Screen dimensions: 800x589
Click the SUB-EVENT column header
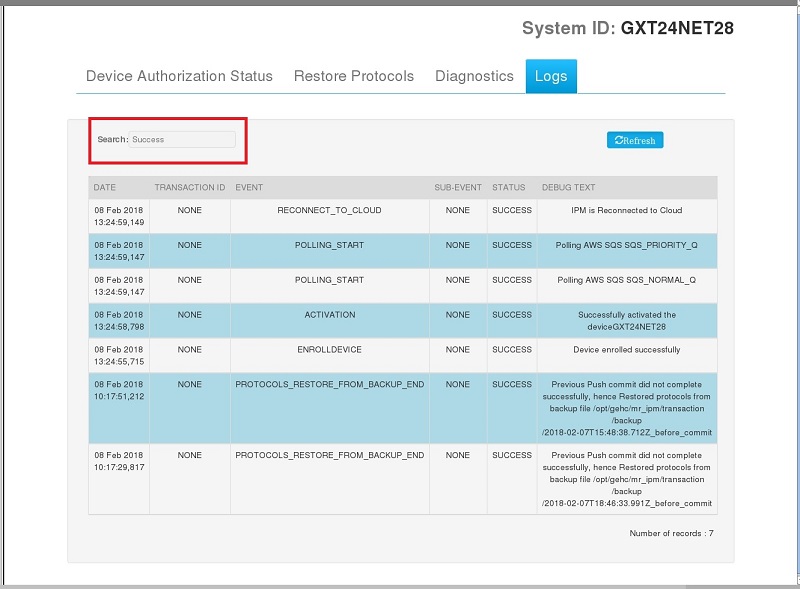(x=457, y=187)
